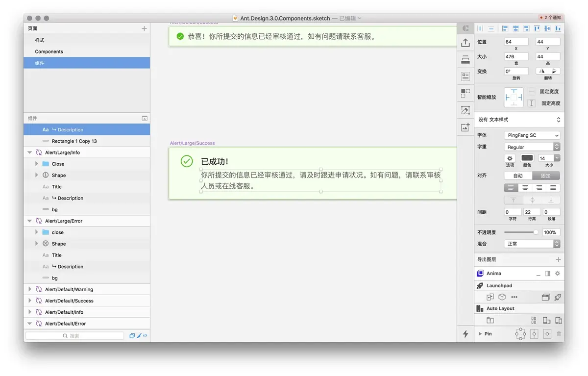
Task: Open the blend mode 正常 dropdown
Action: (532, 244)
